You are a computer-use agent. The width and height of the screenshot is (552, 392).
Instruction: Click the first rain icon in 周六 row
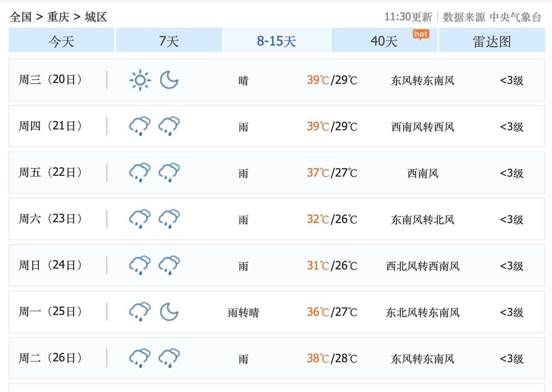(x=140, y=219)
